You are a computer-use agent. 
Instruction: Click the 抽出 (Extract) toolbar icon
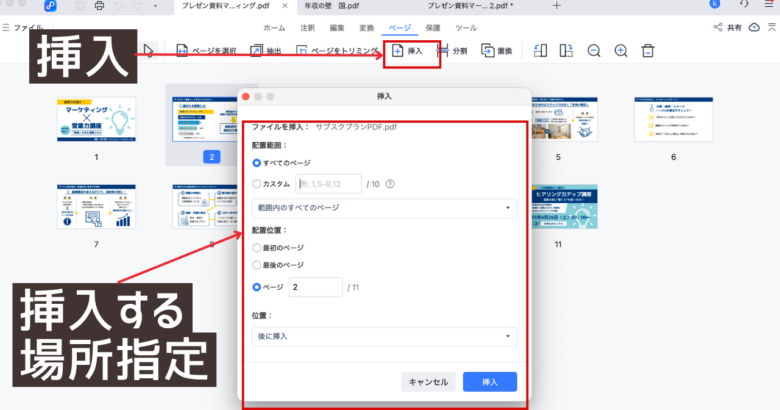coord(256,51)
